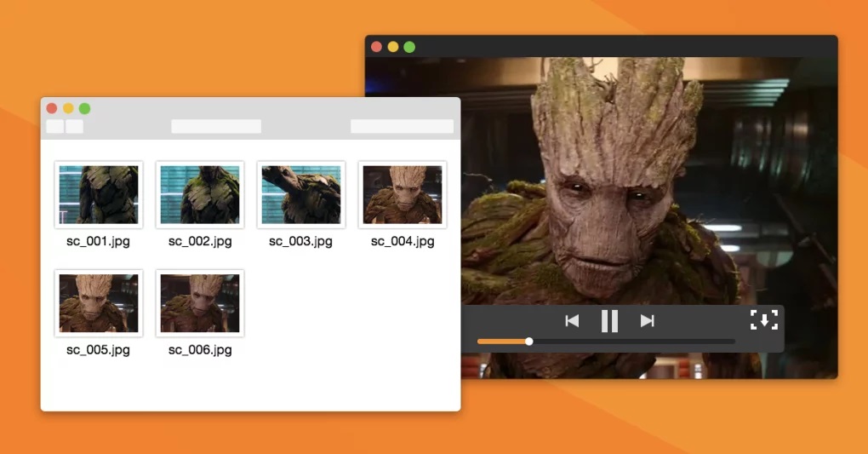
Task: Open the sc_001.jpg thumbnail
Action: [x=99, y=194]
